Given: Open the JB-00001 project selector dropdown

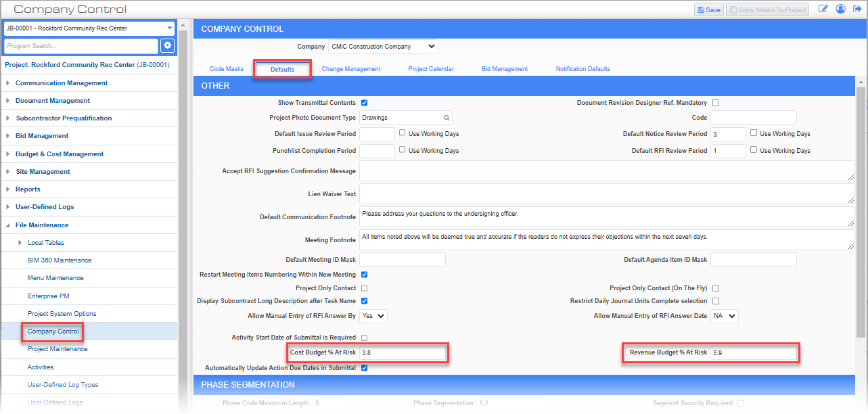Looking at the screenshot, I should 89,28.
